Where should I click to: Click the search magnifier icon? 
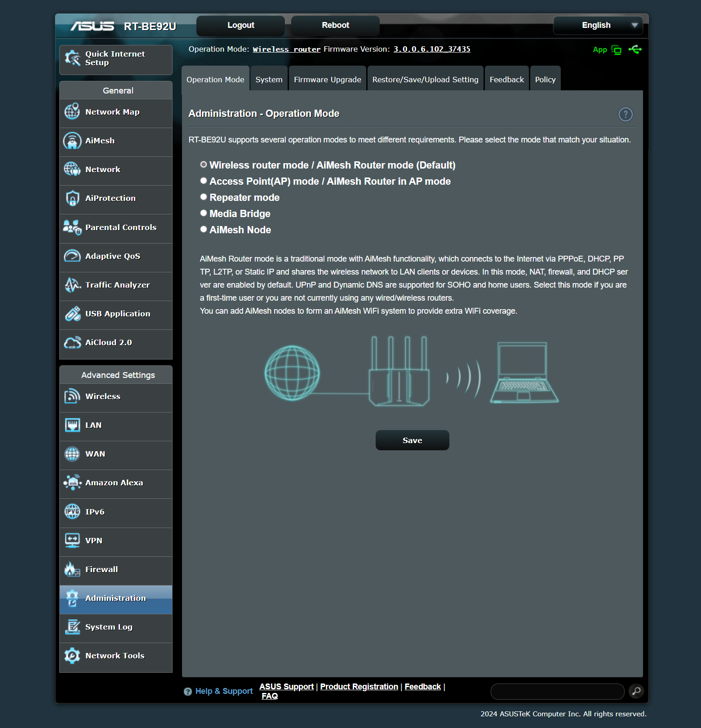[x=636, y=691]
